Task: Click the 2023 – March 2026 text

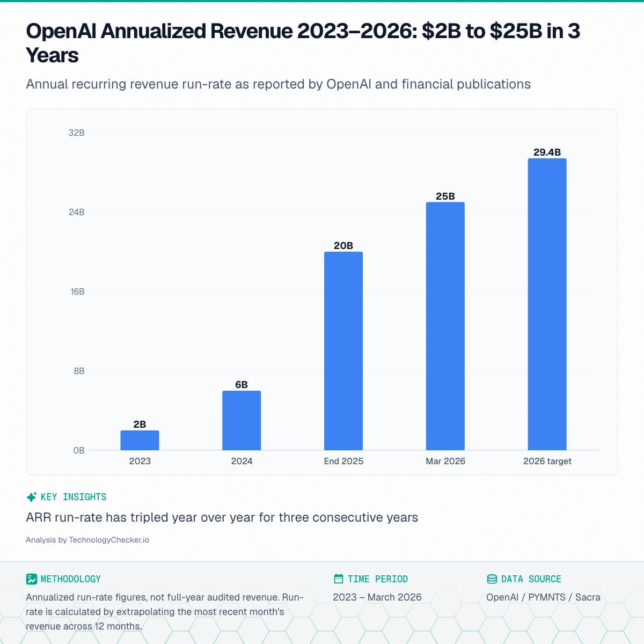Action: click(377, 597)
